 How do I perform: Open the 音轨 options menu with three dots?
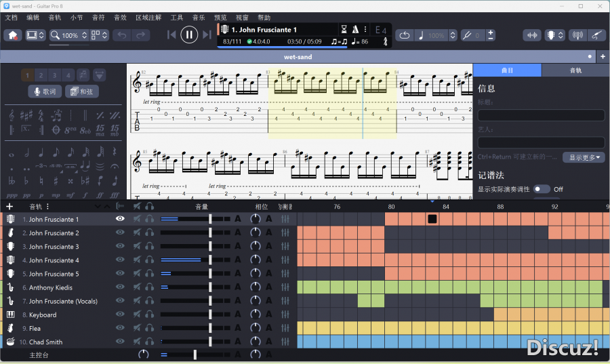tap(47, 207)
